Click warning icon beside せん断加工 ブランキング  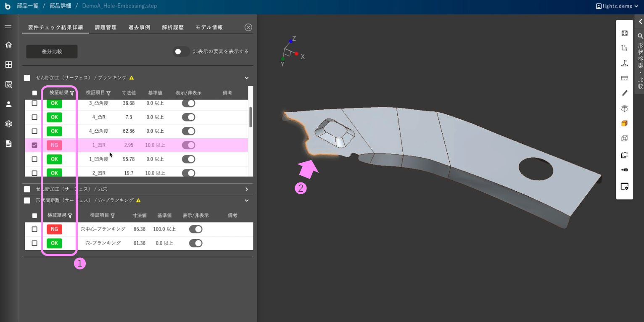pos(132,78)
